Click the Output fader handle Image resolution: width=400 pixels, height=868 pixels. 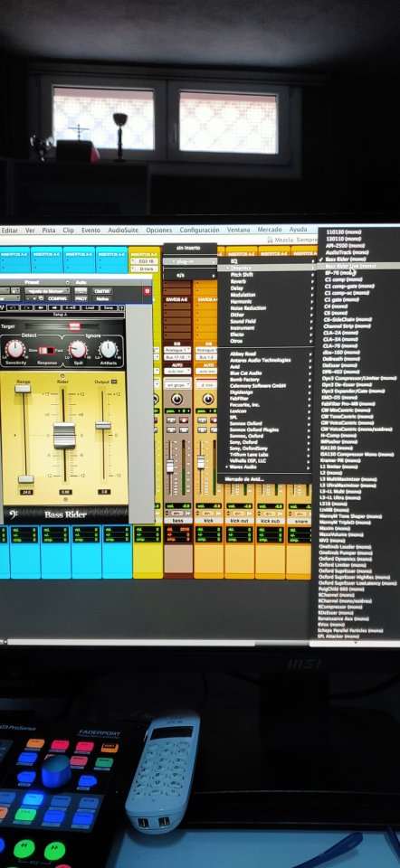tap(103, 425)
